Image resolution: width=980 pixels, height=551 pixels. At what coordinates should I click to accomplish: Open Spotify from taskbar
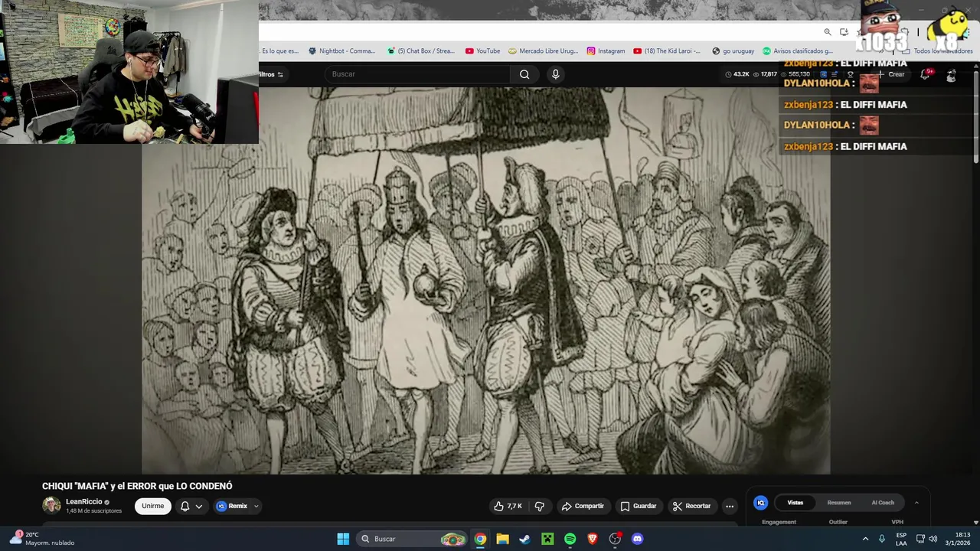pos(570,539)
